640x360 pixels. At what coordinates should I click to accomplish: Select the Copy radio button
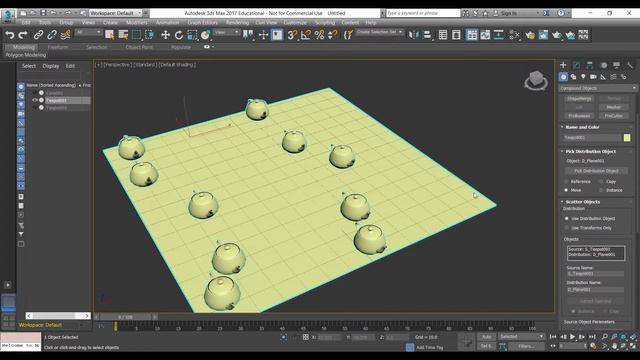tap(601, 181)
